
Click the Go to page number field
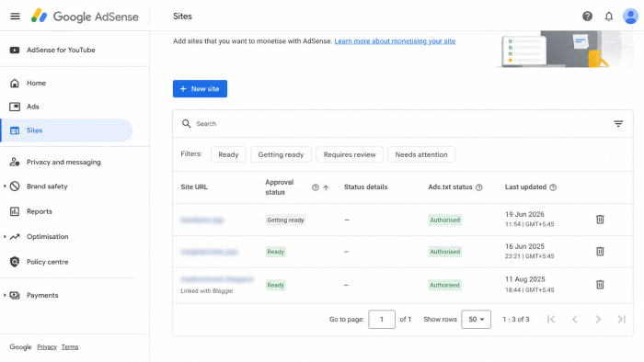pyautogui.click(x=382, y=319)
